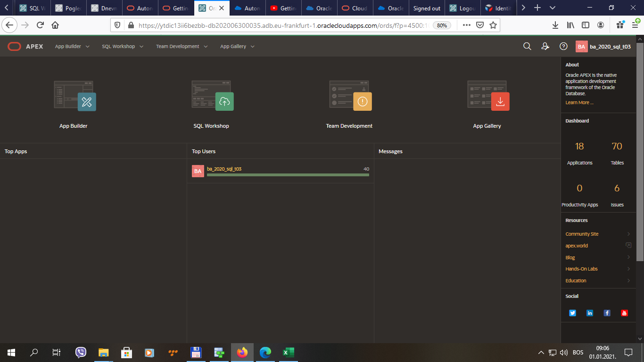Open the Twitter social icon
This screenshot has width=644, height=362.
pos(572,313)
